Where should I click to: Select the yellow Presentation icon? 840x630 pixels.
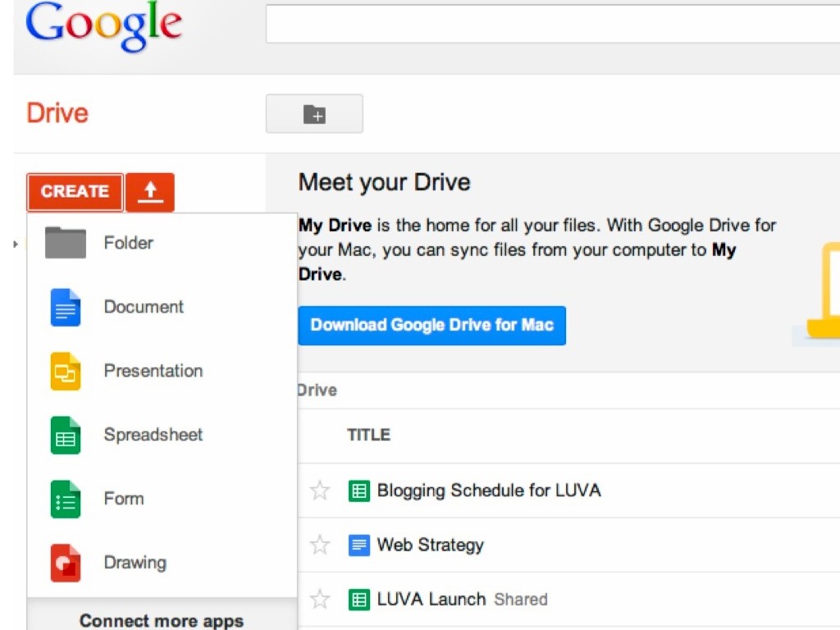[66, 372]
